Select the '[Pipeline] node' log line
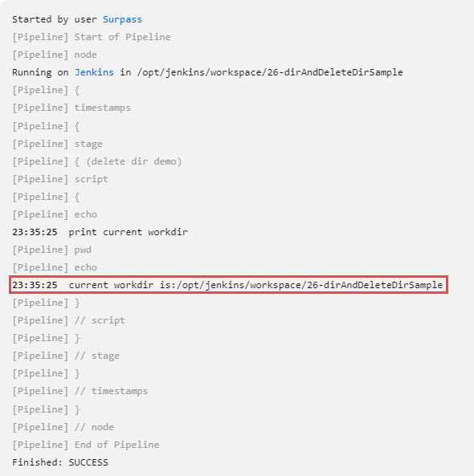Image resolution: width=474 pixels, height=476 pixels. (55, 55)
